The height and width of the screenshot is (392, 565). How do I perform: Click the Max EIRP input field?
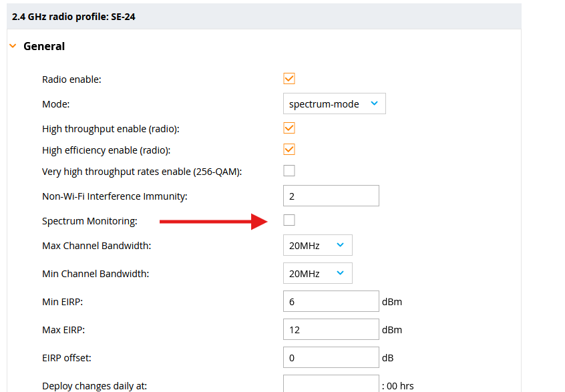(x=331, y=329)
